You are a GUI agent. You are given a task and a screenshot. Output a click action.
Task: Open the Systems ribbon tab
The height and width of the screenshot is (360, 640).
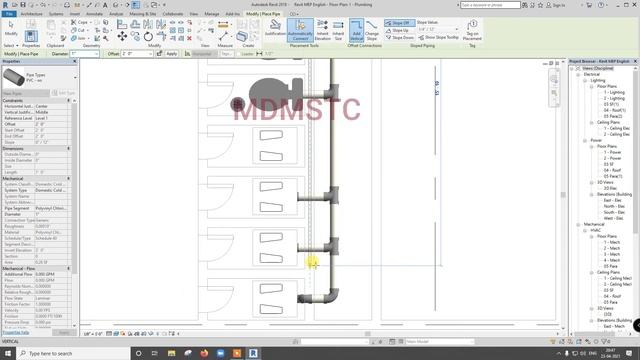tap(56, 14)
